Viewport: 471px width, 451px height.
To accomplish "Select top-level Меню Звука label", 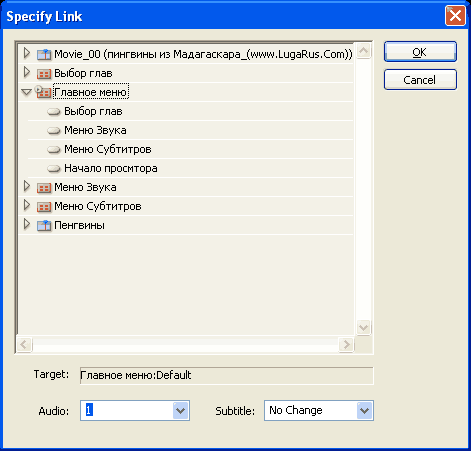I will (85, 187).
